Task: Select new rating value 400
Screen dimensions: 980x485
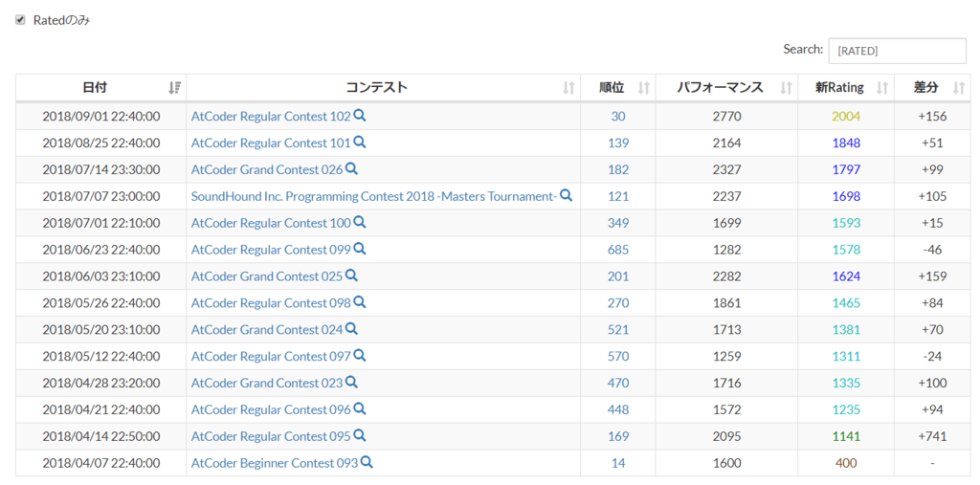Action: [846, 463]
